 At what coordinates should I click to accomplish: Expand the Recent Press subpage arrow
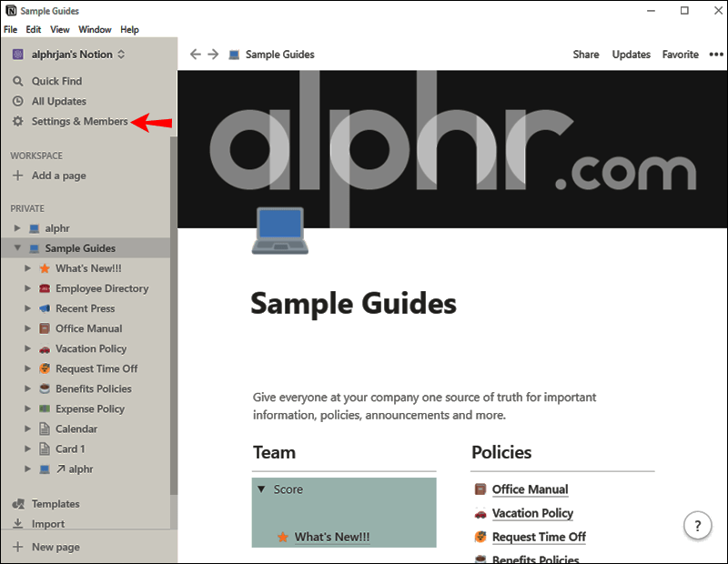click(x=28, y=308)
